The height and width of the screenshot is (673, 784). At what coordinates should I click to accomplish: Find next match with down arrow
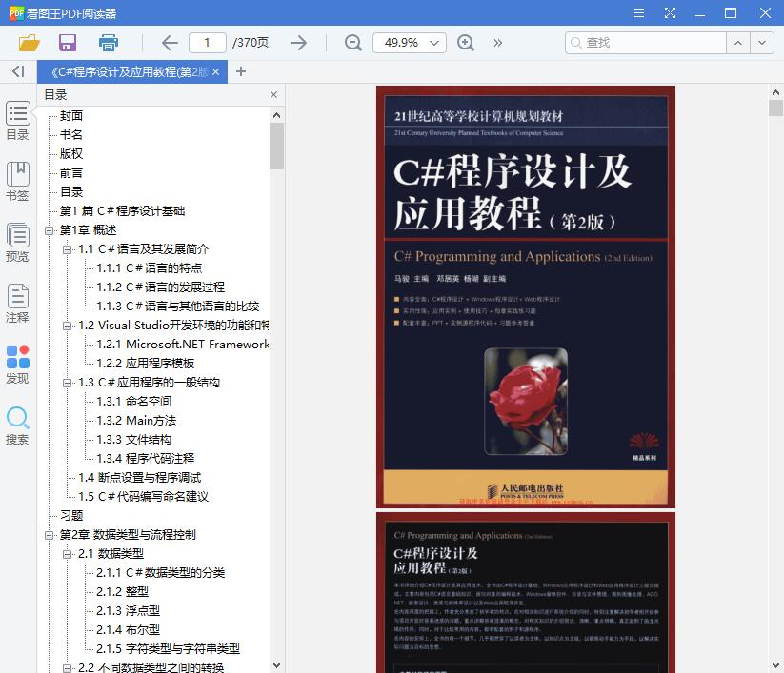[x=762, y=43]
